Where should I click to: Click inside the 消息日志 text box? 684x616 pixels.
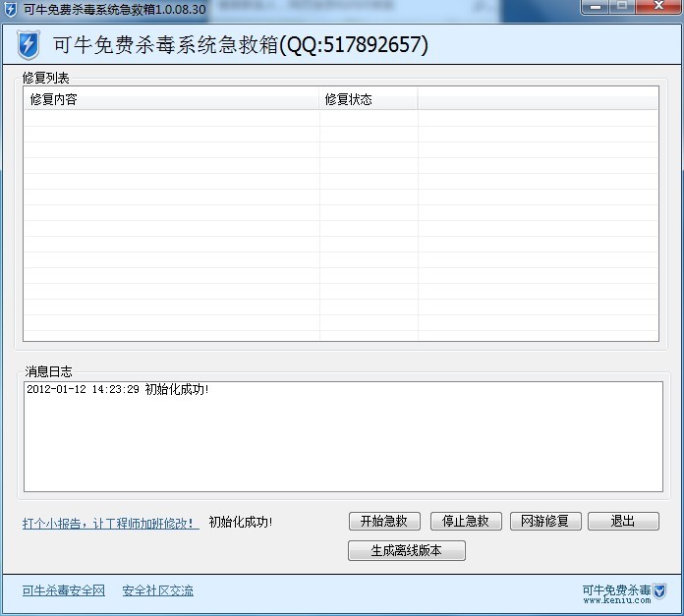pyautogui.click(x=343, y=442)
